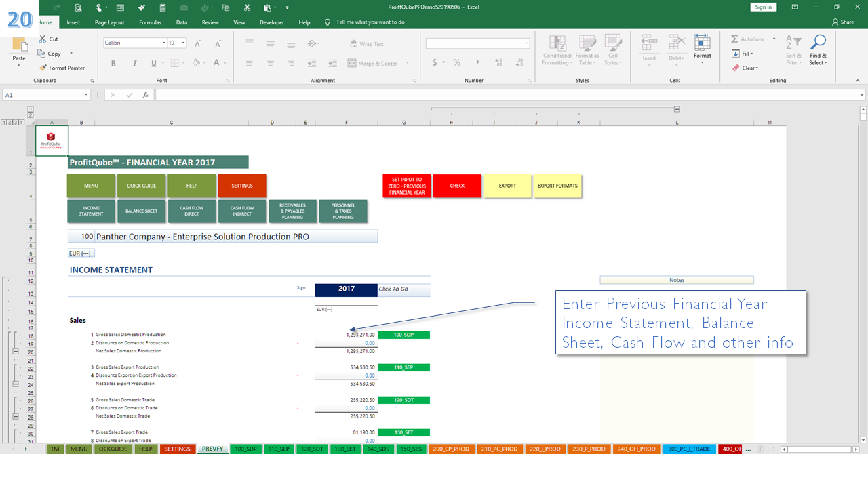Click the Touch/Mouse mode icon in quick access toolbar
Screen dimensions: 868x488
pyautogui.click(x=100, y=7)
